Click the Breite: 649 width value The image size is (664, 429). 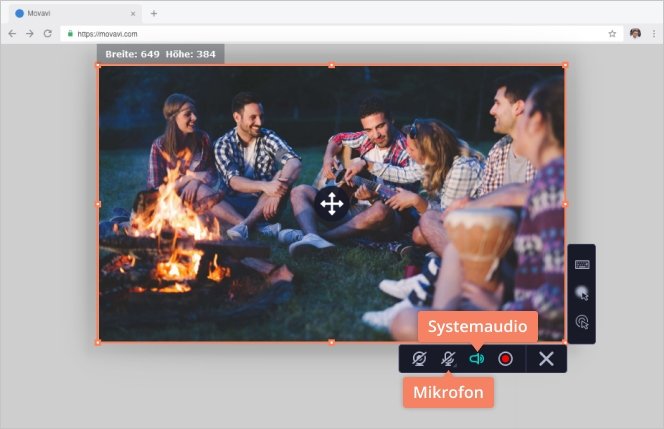132,54
